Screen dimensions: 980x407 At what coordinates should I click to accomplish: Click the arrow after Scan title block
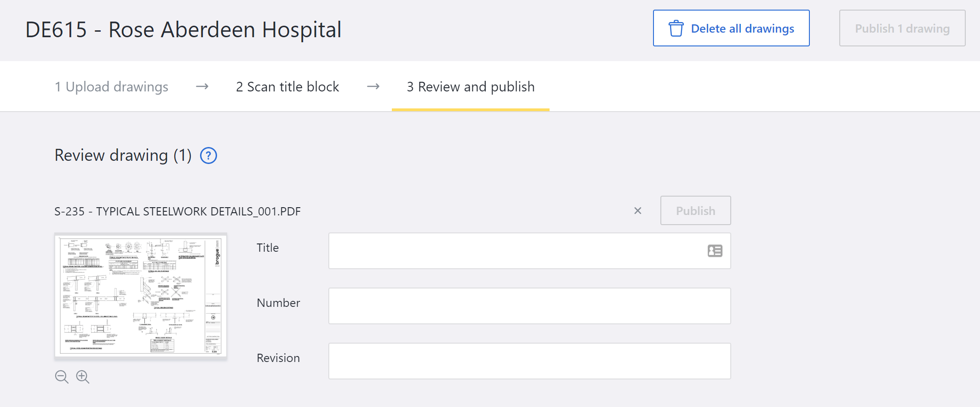(x=373, y=87)
